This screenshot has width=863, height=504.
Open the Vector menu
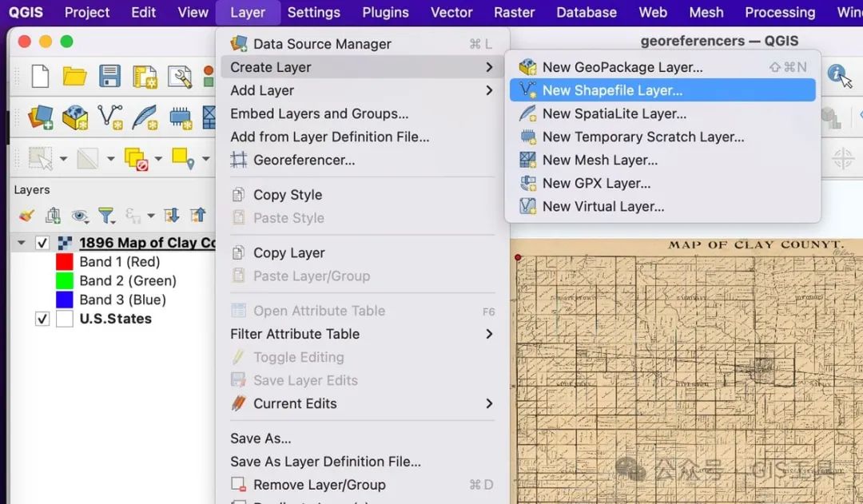[x=451, y=12]
